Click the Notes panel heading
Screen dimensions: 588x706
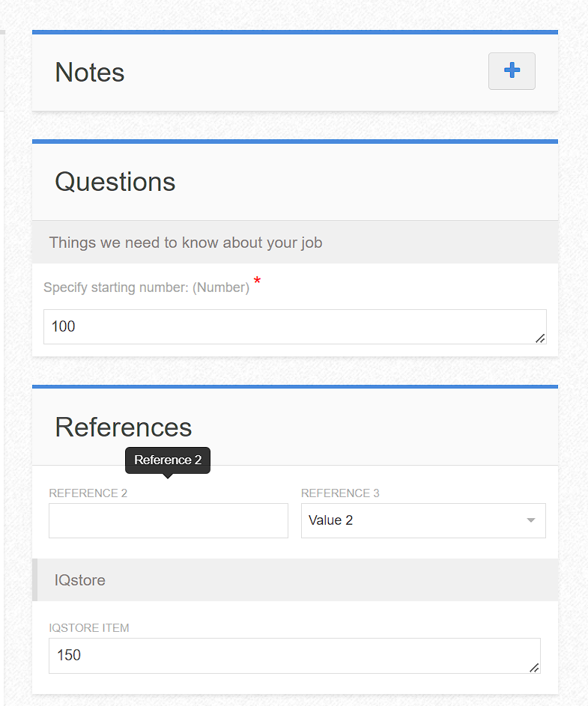click(x=90, y=72)
